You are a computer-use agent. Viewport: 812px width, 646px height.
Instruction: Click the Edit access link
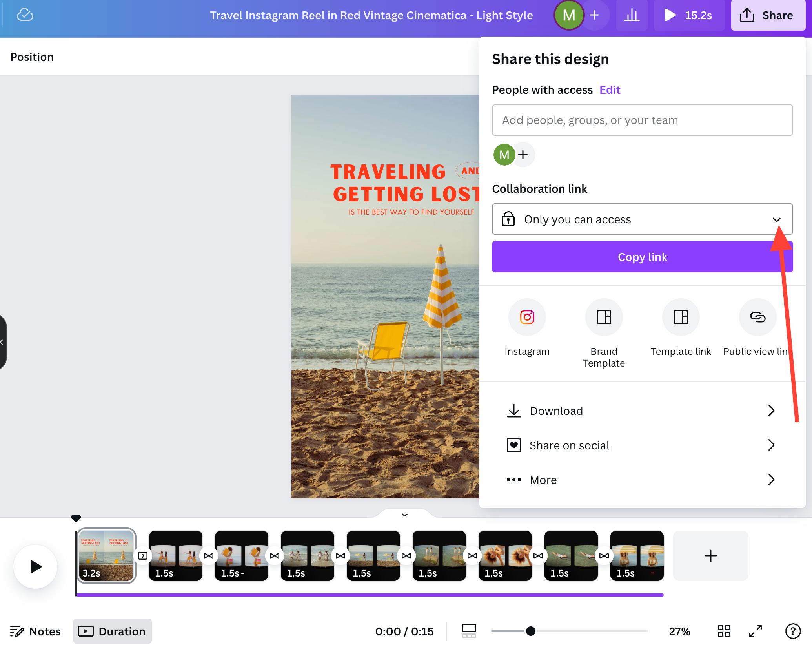(x=610, y=89)
